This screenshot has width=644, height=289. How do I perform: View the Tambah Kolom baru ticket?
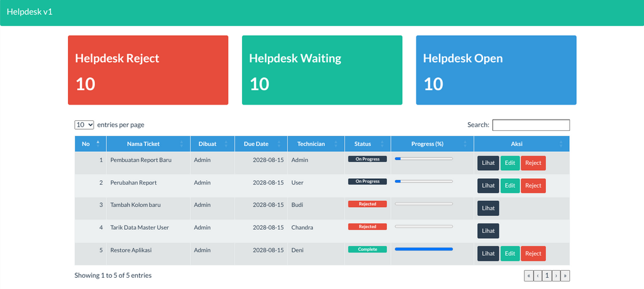(488, 208)
